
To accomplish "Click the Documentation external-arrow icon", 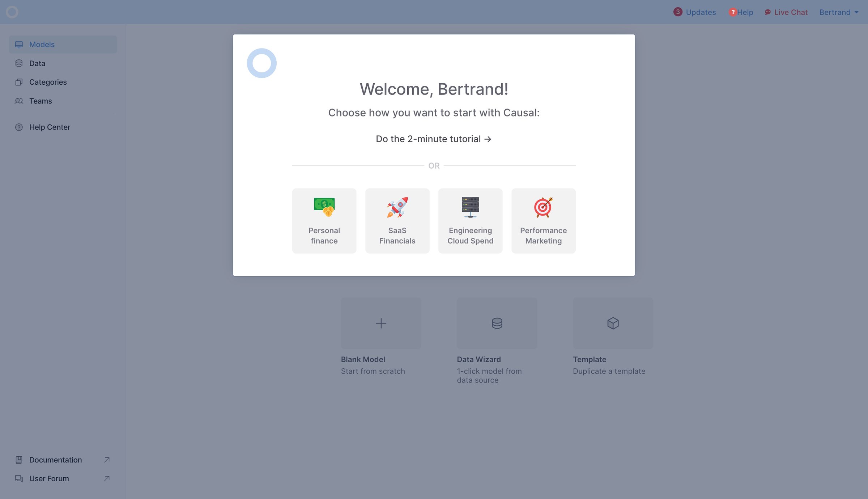I will [x=107, y=460].
